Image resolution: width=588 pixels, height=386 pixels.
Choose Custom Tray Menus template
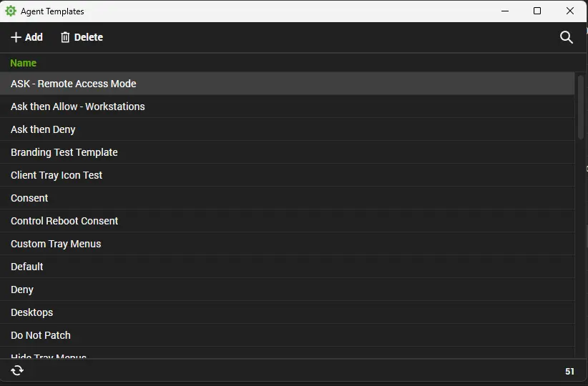287,244
